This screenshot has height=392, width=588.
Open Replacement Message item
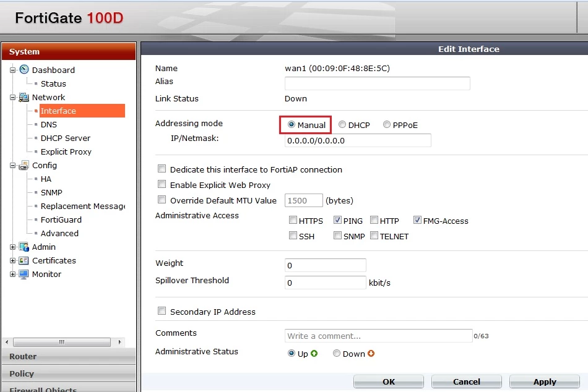click(x=83, y=206)
